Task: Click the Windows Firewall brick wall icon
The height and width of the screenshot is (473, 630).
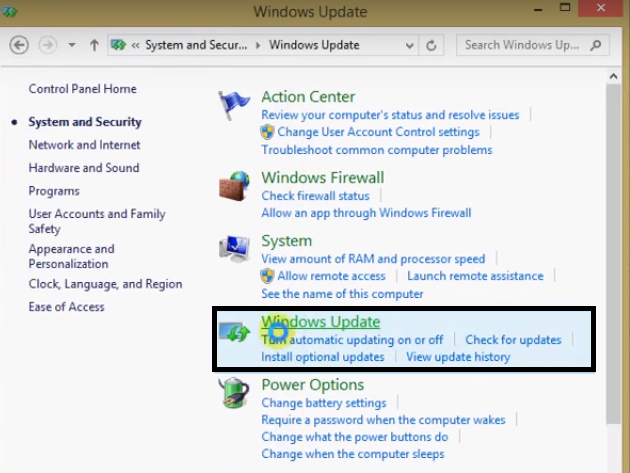Action: (x=234, y=187)
